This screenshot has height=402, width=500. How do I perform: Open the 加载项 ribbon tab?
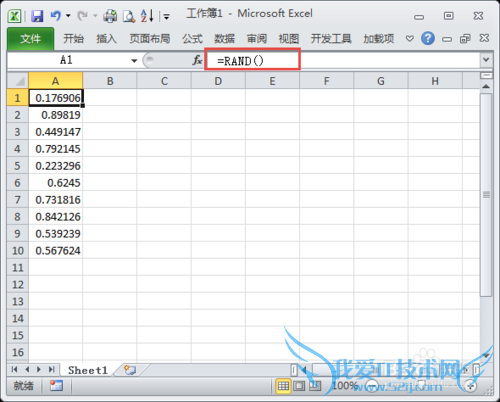point(379,39)
